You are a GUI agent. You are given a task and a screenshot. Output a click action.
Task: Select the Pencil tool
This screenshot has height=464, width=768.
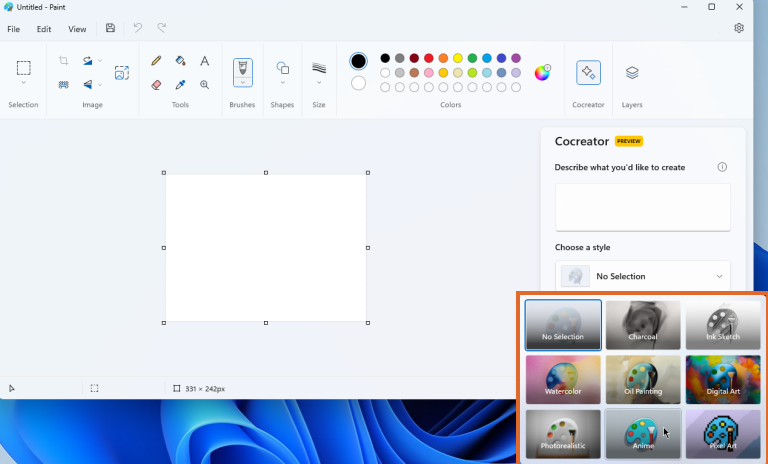click(156, 60)
